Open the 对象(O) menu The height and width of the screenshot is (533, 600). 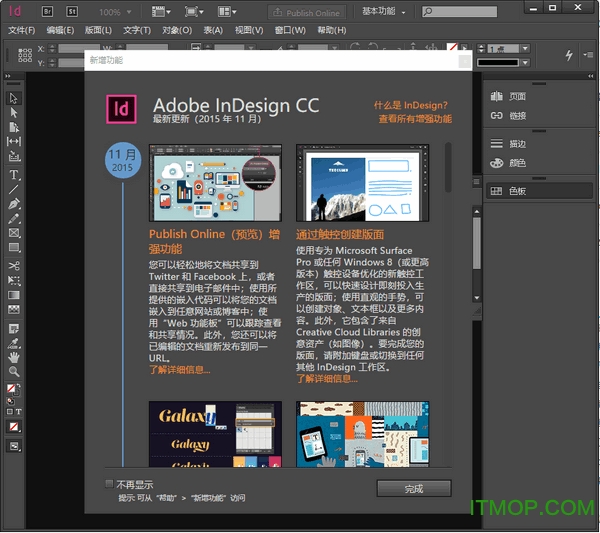coord(177,30)
